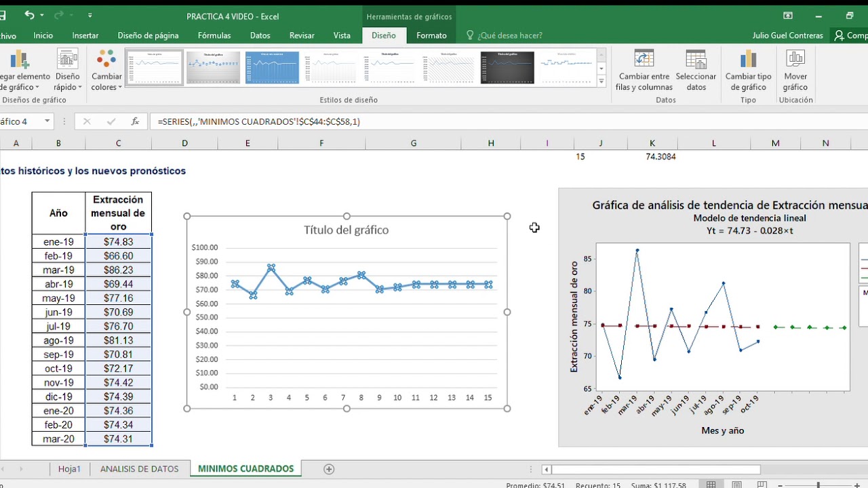Open the Fórmulas ribbon tab
The width and height of the screenshot is (868, 488).
pyautogui.click(x=214, y=35)
